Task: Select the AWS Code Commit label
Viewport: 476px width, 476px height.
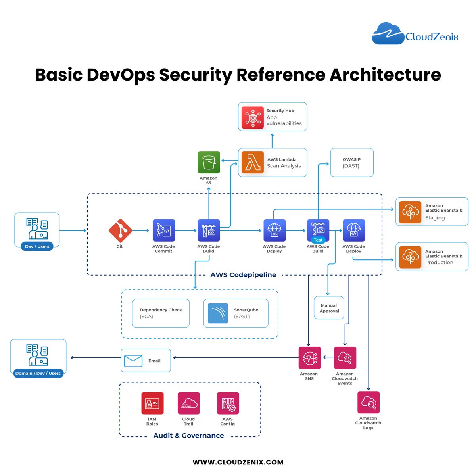Action: pos(163,249)
